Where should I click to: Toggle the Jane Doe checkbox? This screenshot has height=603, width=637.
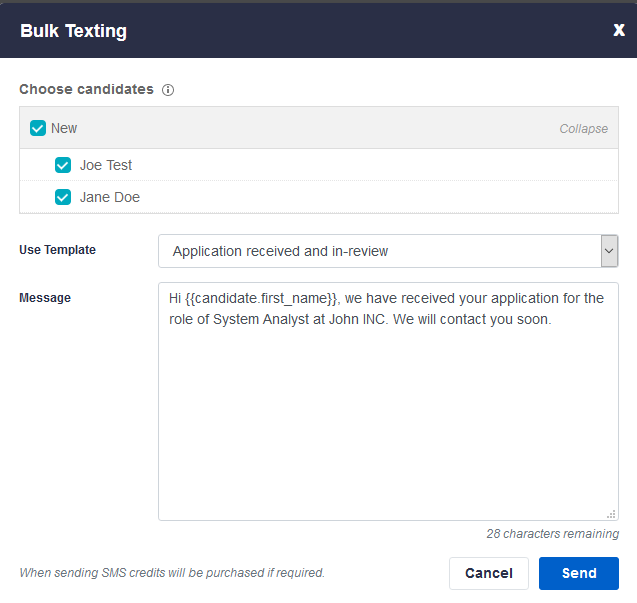click(x=63, y=197)
